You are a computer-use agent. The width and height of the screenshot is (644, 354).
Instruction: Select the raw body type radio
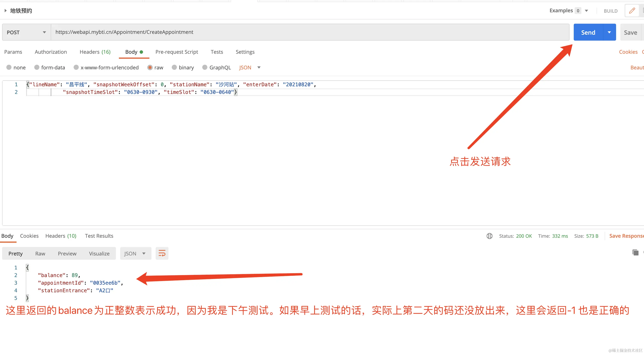point(150,67)
